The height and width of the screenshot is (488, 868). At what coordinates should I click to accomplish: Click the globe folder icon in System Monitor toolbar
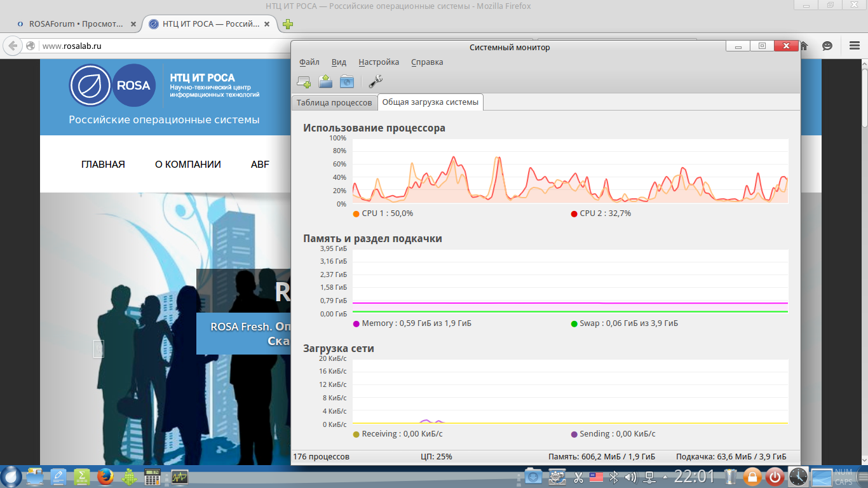pos(346,81)
